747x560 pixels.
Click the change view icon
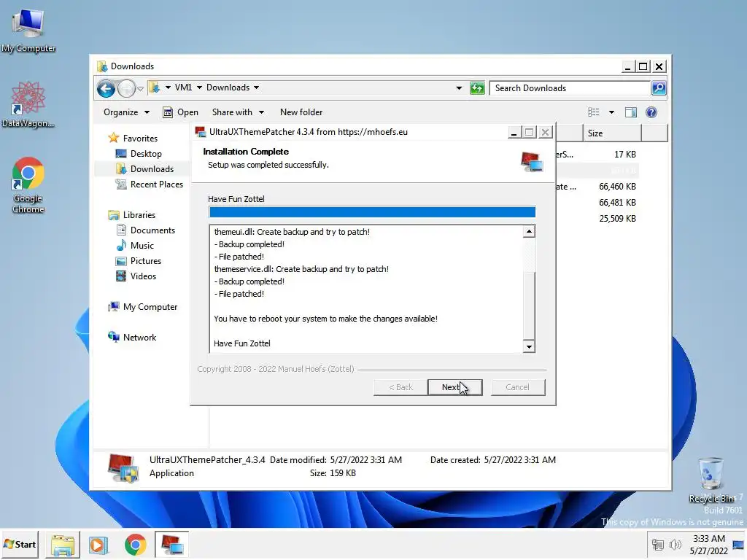(x=594, y=112)
